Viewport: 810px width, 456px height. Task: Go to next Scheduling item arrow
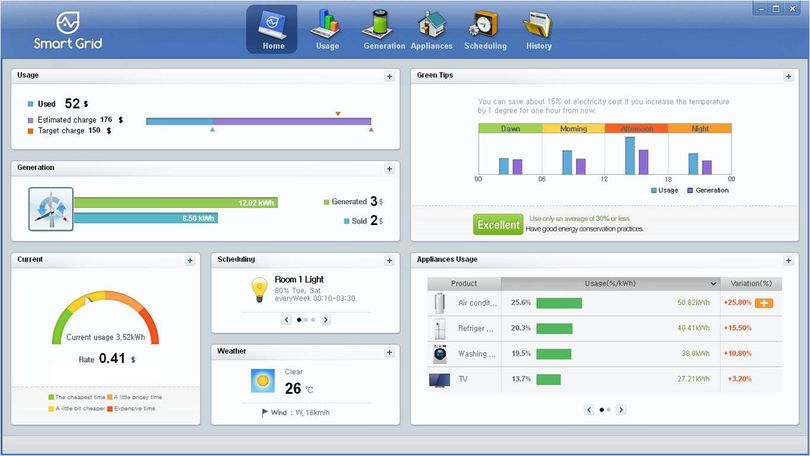point(325,320)
